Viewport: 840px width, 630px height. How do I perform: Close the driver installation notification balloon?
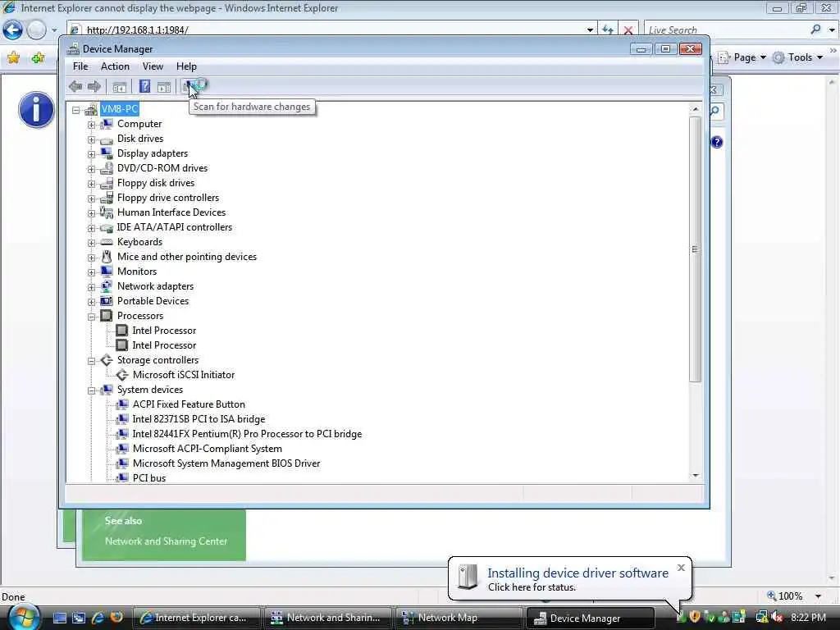(x=681, y=568)
